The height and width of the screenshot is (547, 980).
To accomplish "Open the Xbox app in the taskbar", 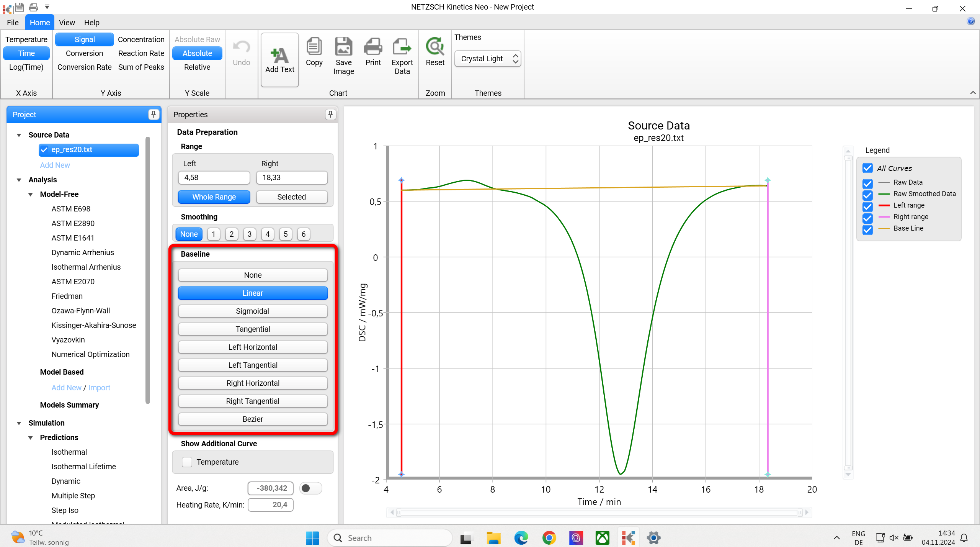I will pyautogui.click(x=602, y=538).
